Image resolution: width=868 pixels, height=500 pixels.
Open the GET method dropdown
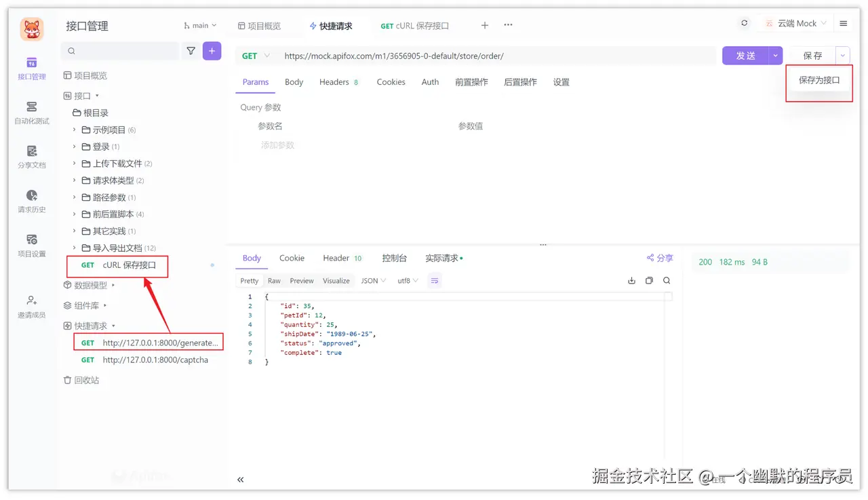pos(256,56)
